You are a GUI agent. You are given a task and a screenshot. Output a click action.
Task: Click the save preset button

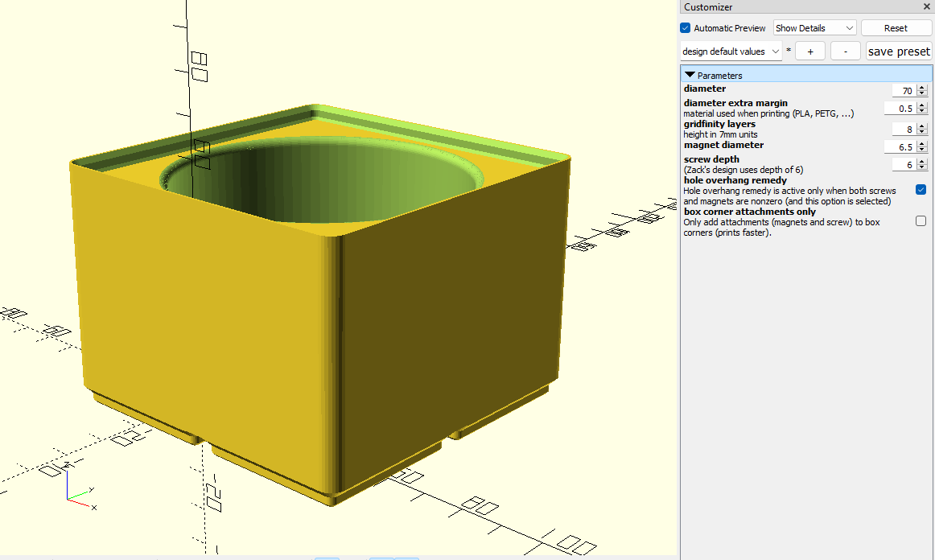pos(899,51)
